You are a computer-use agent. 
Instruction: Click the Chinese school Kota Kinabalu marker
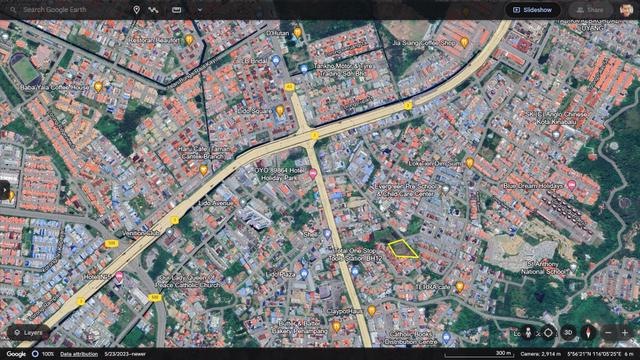(556, 134)
